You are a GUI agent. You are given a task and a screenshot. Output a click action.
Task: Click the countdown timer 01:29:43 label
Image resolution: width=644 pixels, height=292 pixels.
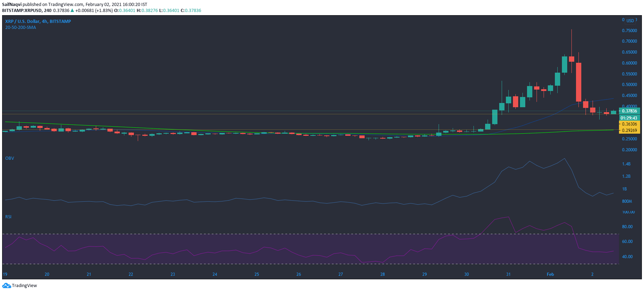(630, 118)
